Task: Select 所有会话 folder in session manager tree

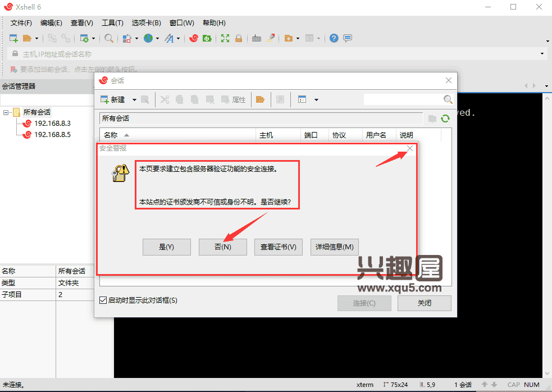Action: click(37, 112)
